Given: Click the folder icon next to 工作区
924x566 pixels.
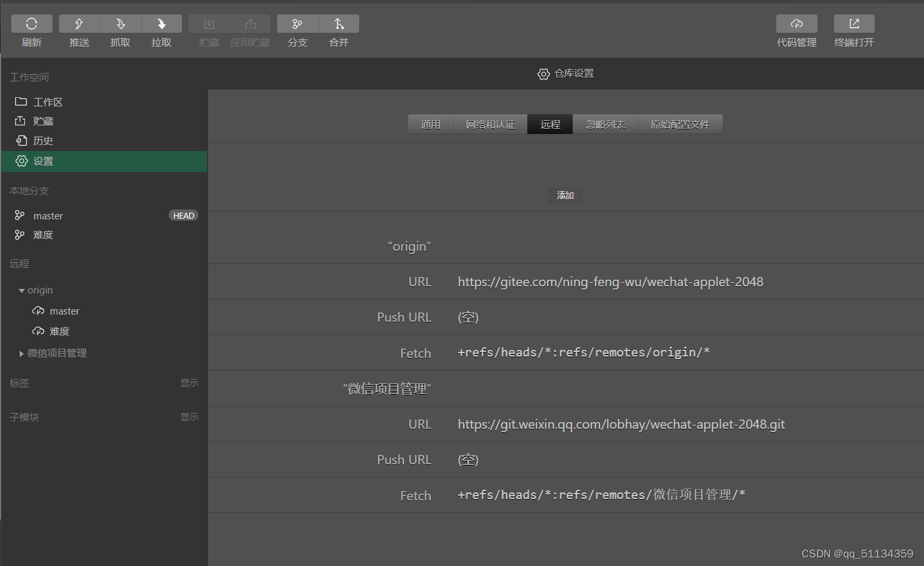Looking at the screenshot, I should [21, 102].
